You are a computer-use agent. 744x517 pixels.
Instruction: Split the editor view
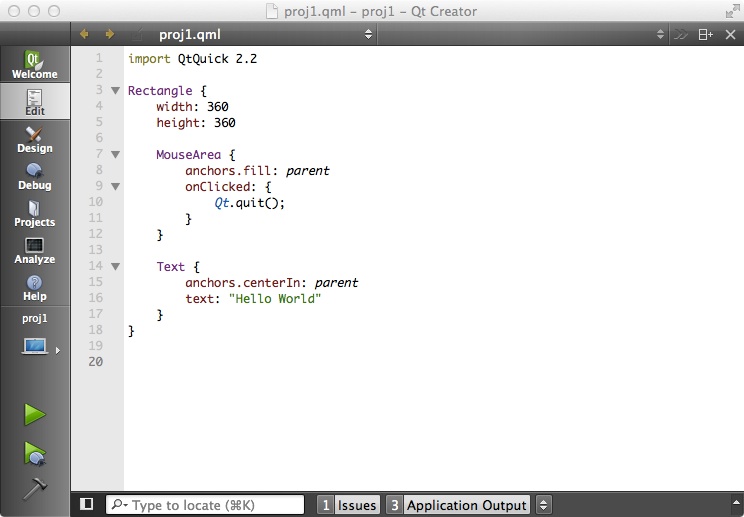tap(706, 34)
